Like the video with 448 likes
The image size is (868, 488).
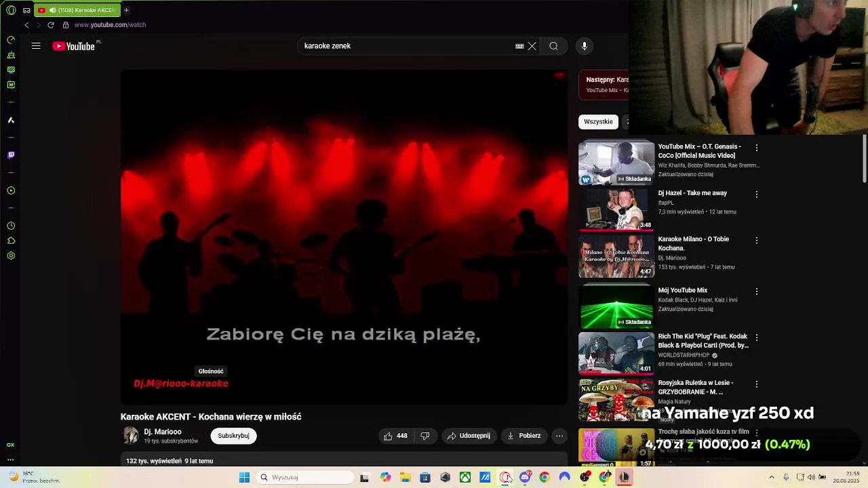point(395,436)
